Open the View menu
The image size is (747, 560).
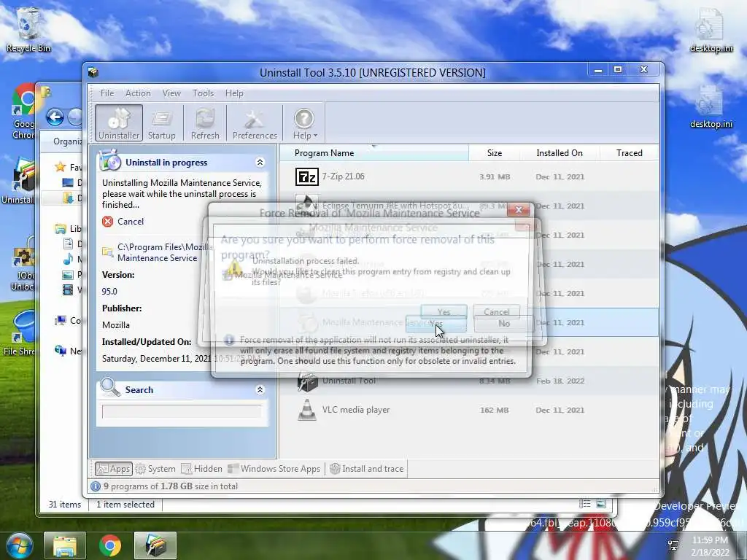click(x=171, y=93)
